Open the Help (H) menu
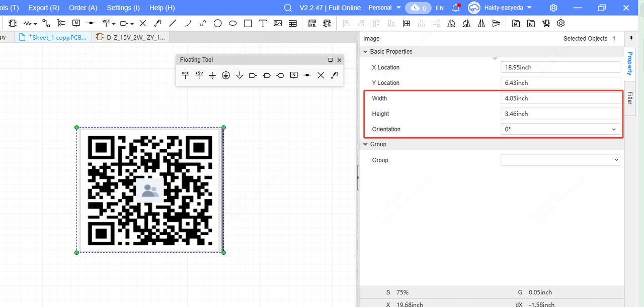Screen dimensions: 644x307 [x=162, y=8]
